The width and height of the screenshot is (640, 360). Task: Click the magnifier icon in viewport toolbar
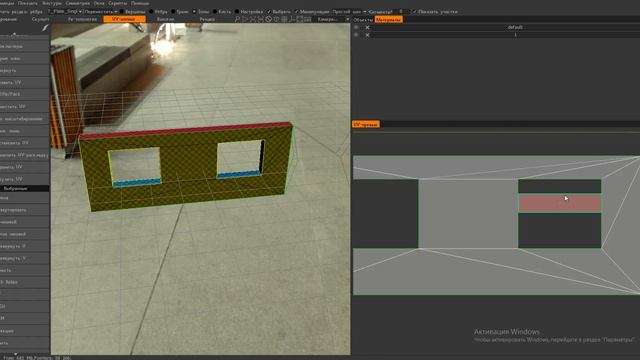pos(237,19)
